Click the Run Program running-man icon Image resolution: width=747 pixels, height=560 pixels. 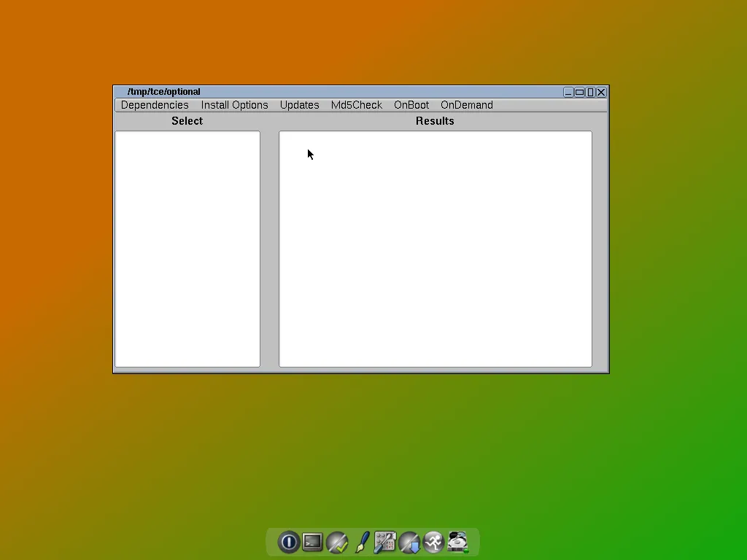click(x=433, y=542)
